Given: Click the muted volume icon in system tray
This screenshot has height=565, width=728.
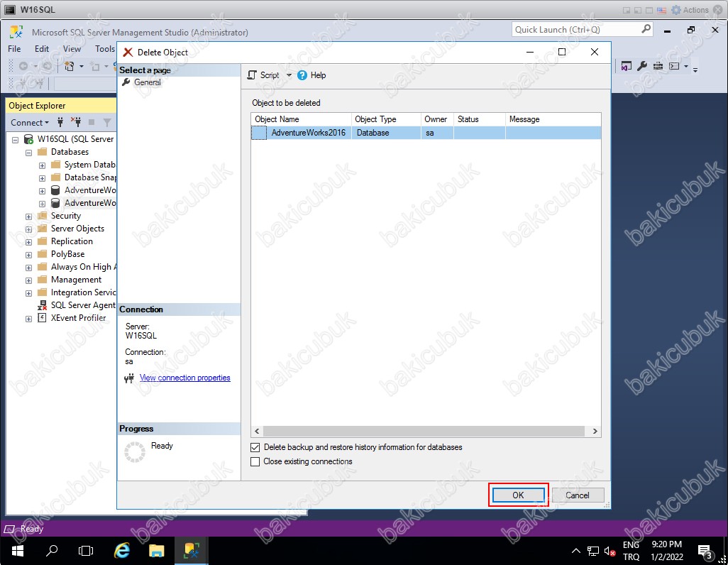Looking at the screenshot, I should pyautogui.click(x=610, y=552).
